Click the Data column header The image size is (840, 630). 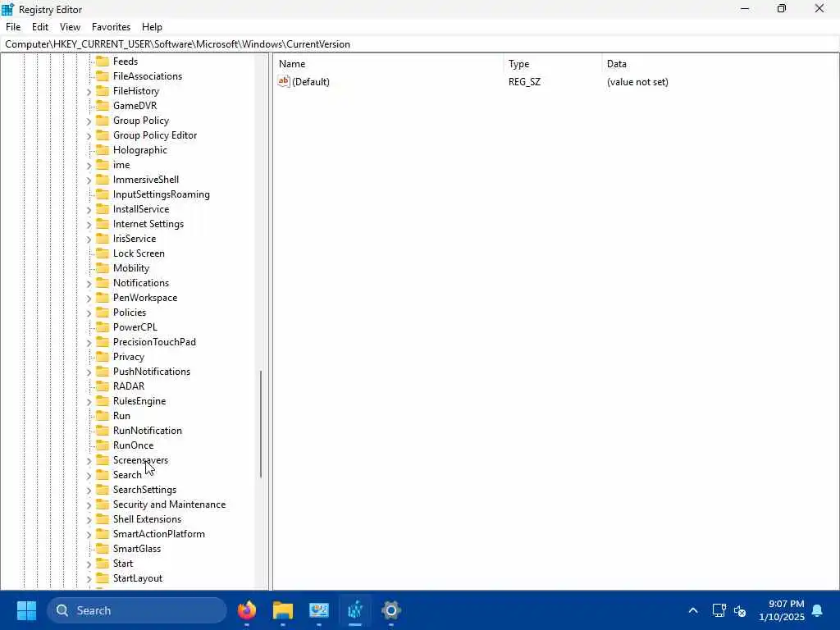(719, 64)
